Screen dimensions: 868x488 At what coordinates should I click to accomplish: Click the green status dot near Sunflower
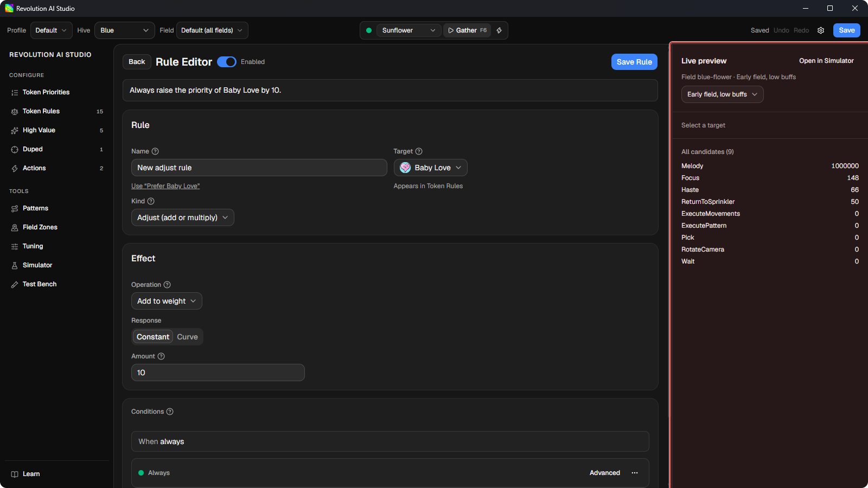pos(369,30)
